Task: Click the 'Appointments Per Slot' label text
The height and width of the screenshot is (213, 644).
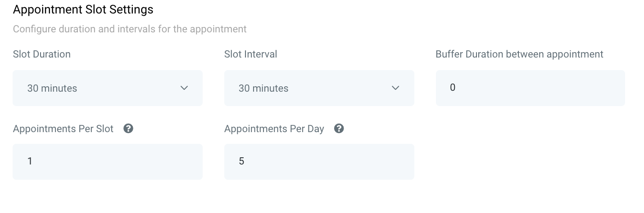Action: click(63, 129)
